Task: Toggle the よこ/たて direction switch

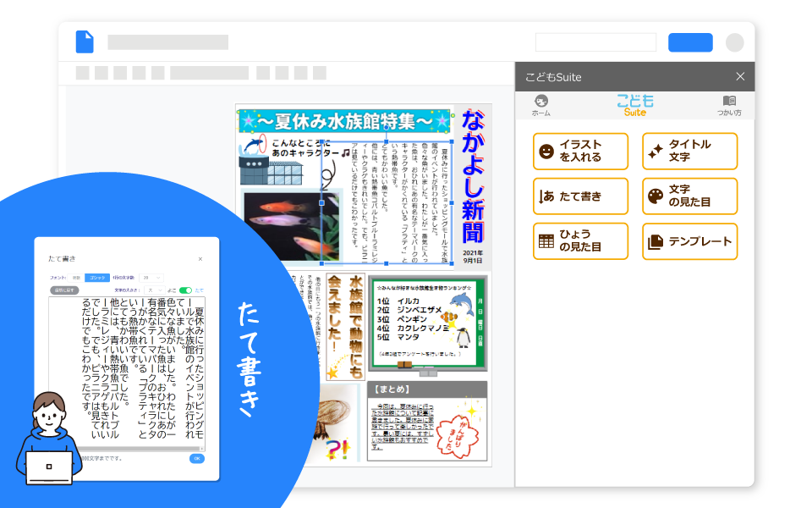Action: (185, 290)
